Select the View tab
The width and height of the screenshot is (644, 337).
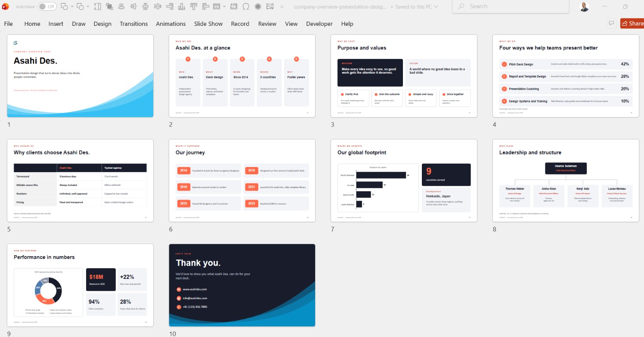(x=291, y=24)
